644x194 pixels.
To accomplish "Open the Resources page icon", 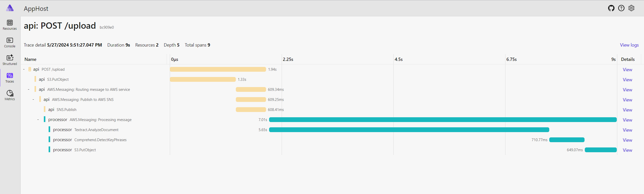I will point(10,25).
